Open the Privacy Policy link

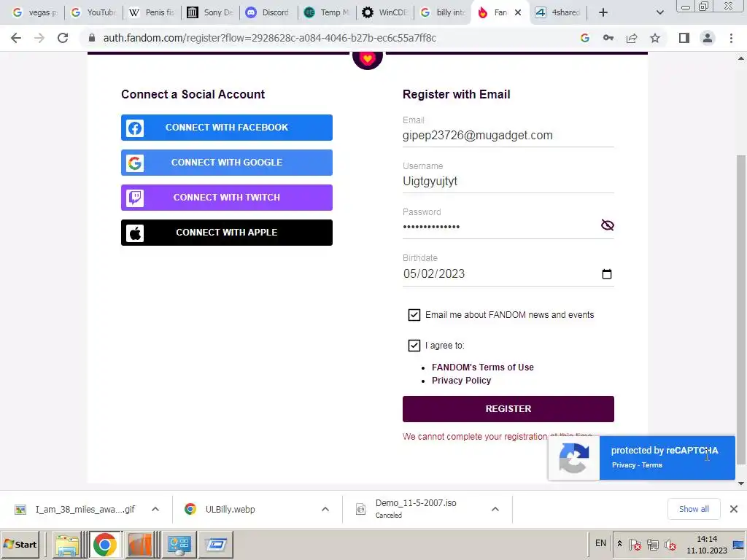(461, 381)
